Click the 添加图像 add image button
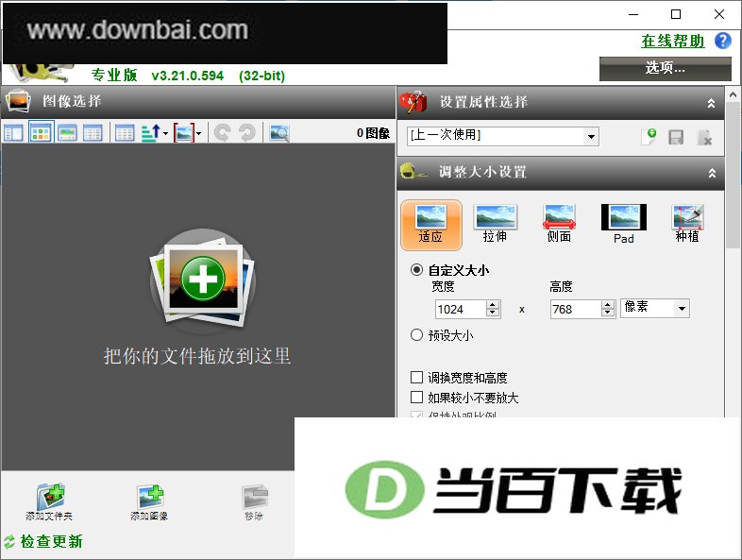The width and height of the screenshot is (742, 560). pyautogui.click(x=149, y=502)
